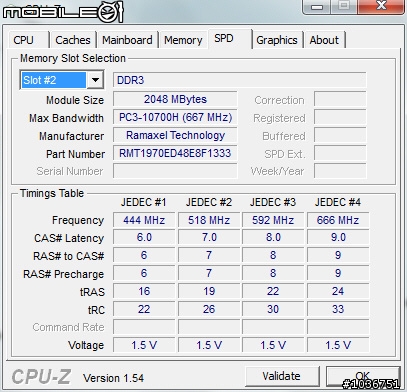
Task: Click the DDR3 memory type field
Action: tap(239, 80)
